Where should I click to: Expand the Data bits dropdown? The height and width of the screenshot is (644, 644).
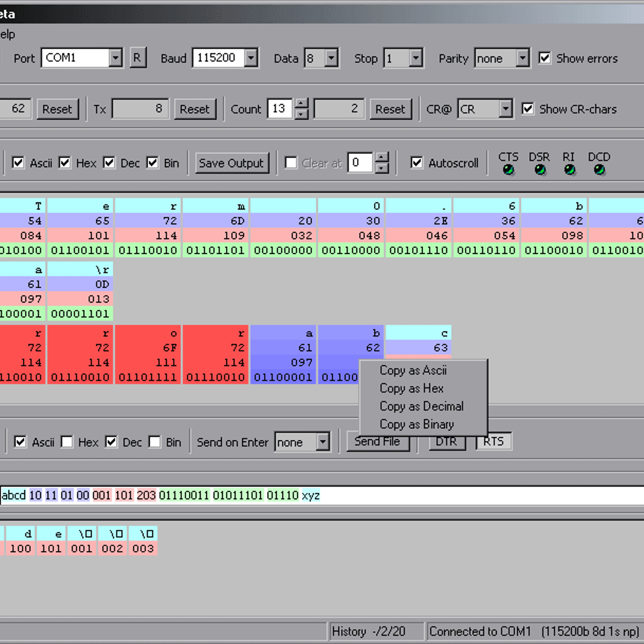(x=332, y=58)
